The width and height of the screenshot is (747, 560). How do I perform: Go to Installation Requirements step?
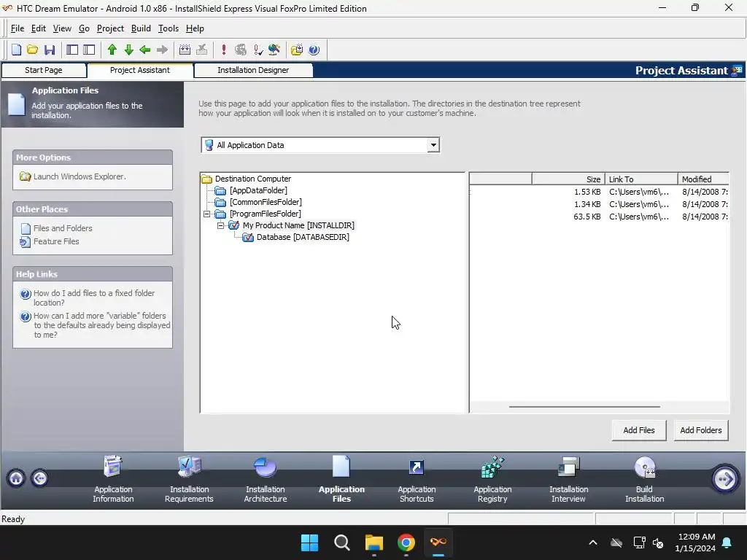click(x=189, y=480)
